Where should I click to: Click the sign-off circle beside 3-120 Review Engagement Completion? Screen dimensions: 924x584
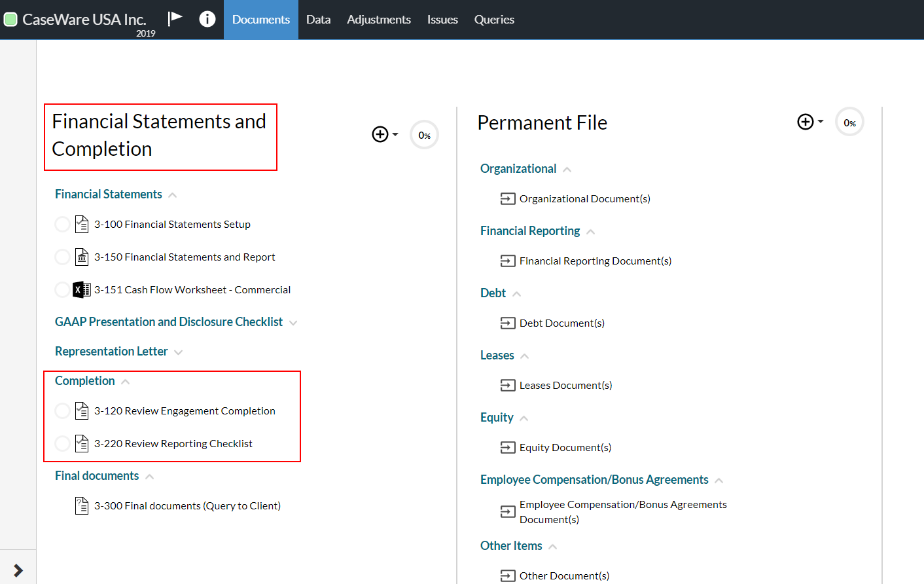[62, 411]
